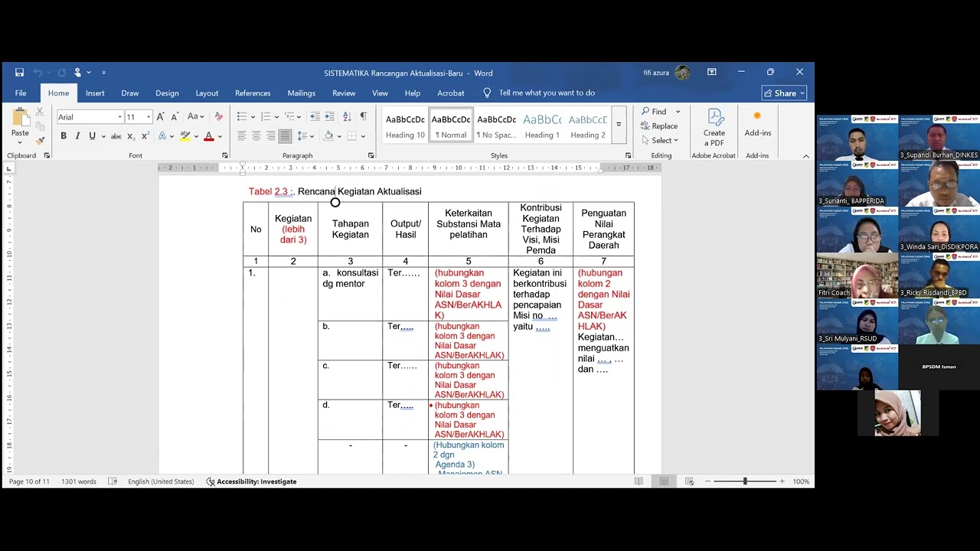
Task: Open the Change Case Aa dropdown
Action: [196, 117]
